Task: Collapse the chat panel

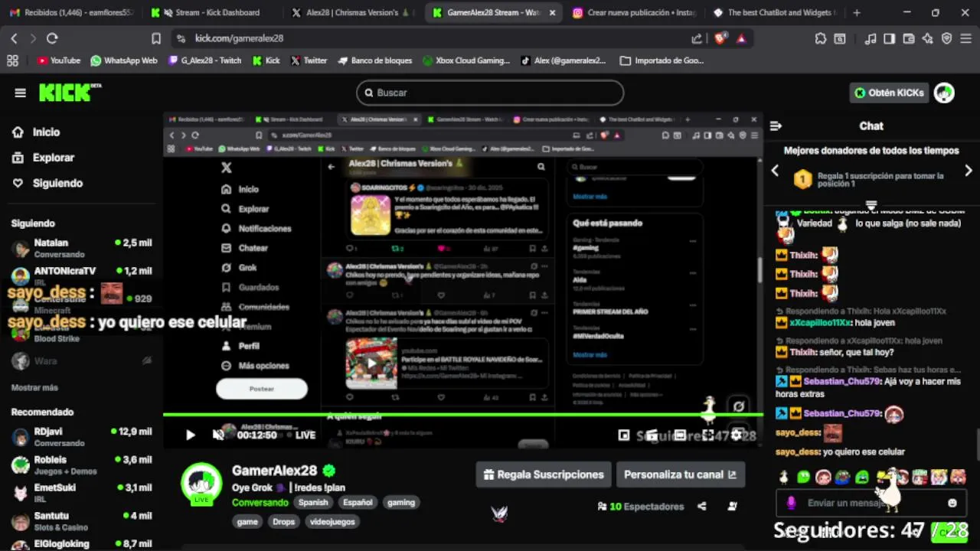Action: 776,126
